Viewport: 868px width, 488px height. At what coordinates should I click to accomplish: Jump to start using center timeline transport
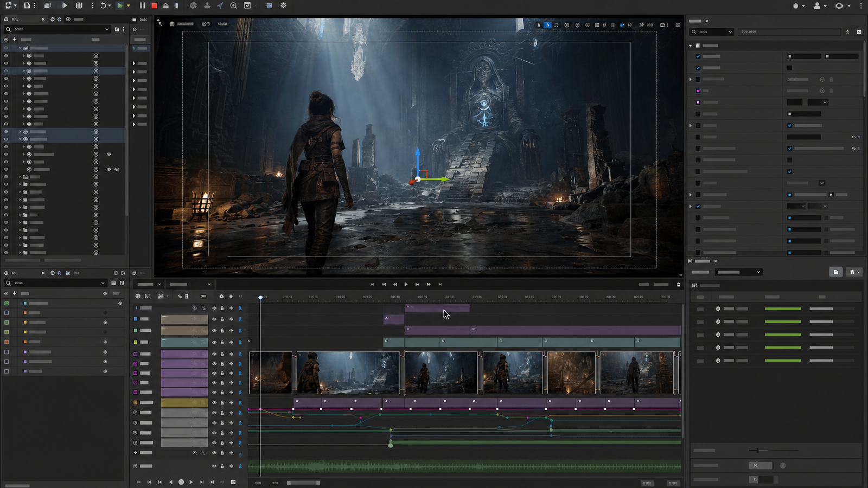pos(372,284)
